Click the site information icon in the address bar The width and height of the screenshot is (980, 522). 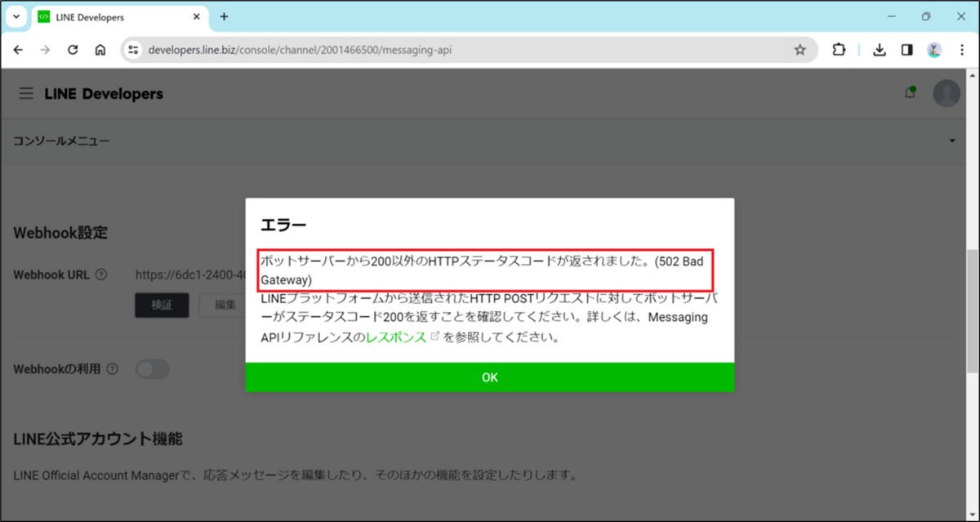pyautogui.click(x=134, y=50)
